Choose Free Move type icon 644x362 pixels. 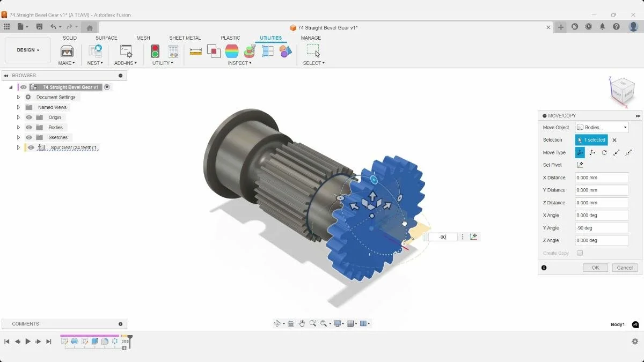[580, 152]
